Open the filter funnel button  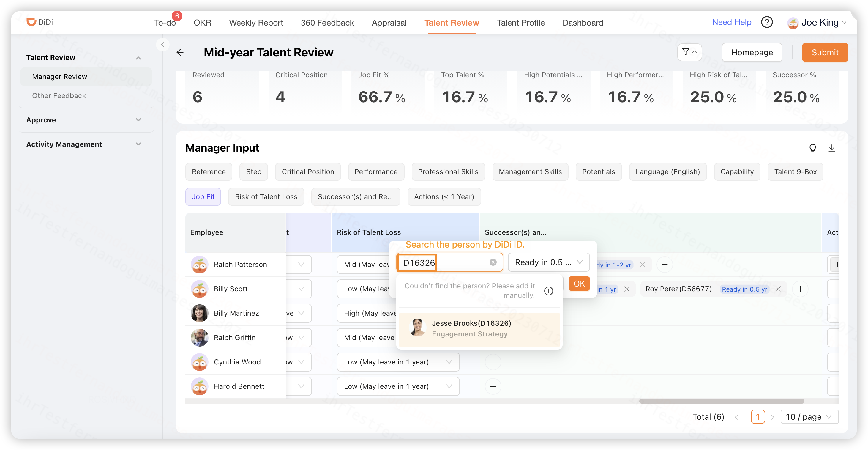(689, 52)
